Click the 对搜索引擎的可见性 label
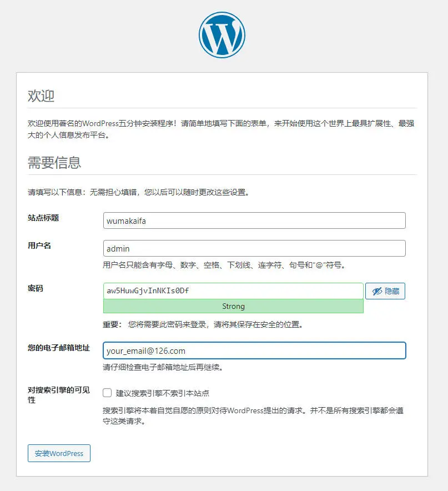Viewport: 448px width, 491px height. [58, 395]
